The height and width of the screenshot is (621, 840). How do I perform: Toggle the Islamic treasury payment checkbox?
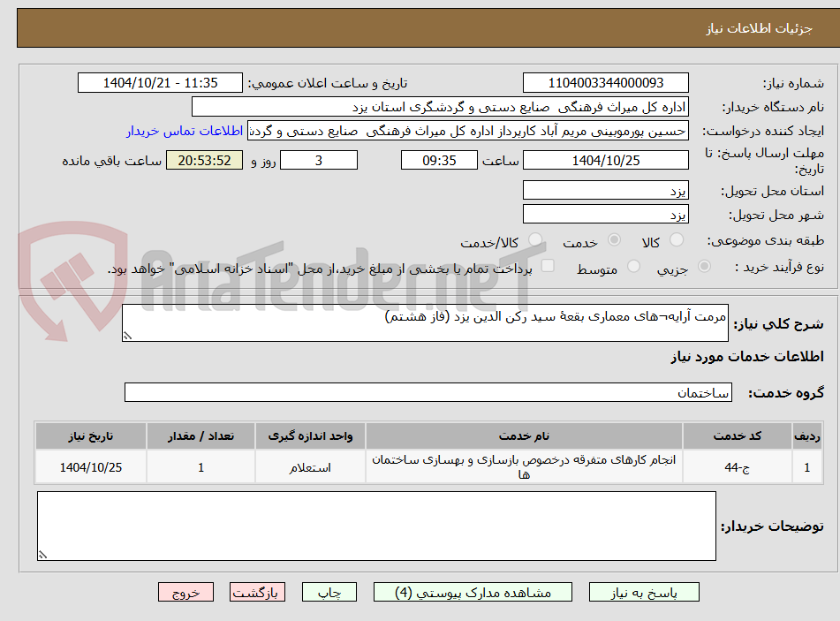(548, 266)
